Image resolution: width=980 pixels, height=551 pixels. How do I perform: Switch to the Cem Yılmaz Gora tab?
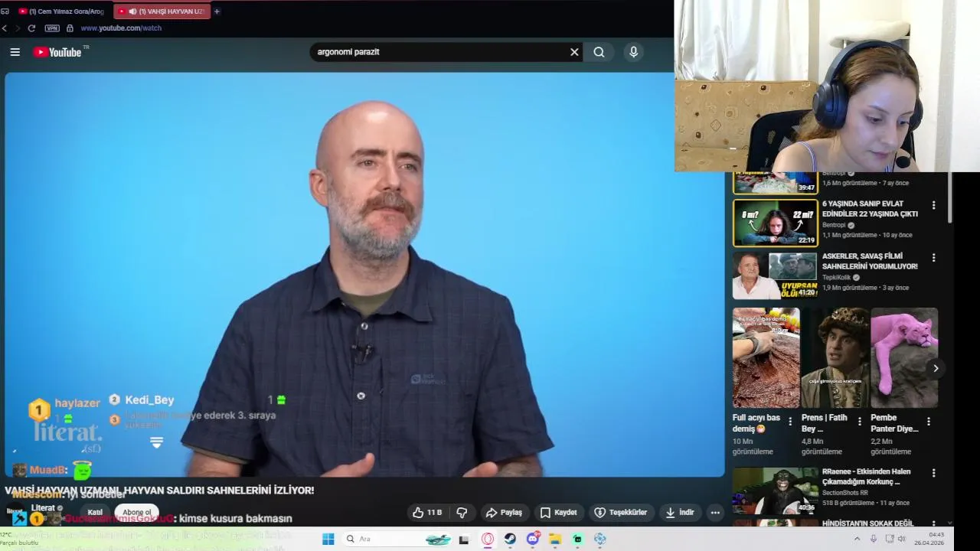click(x=60, y=11)
